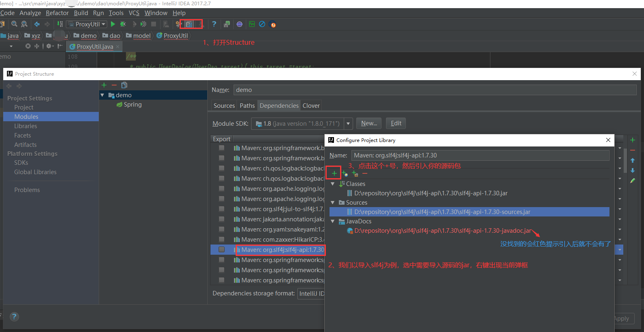
Task: Click the blue question mark Help icon
Action: tap(214, 24)
